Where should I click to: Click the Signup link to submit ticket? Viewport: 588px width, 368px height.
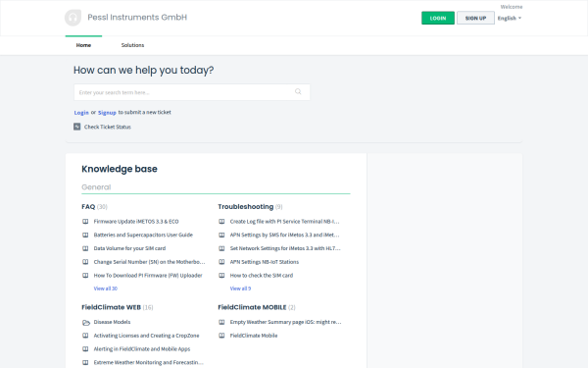(107, 112)
